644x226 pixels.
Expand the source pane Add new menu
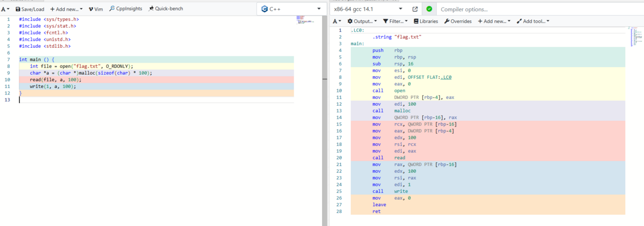pos(67,9)
